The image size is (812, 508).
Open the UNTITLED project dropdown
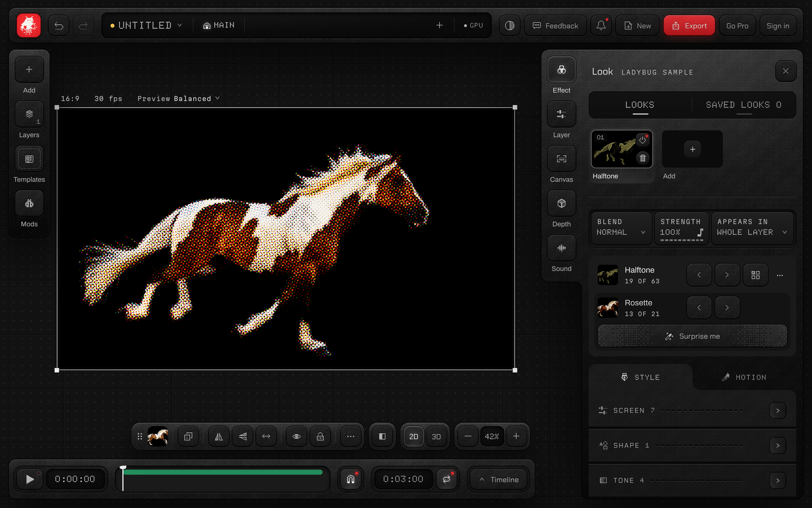click(x=146, y=26)
